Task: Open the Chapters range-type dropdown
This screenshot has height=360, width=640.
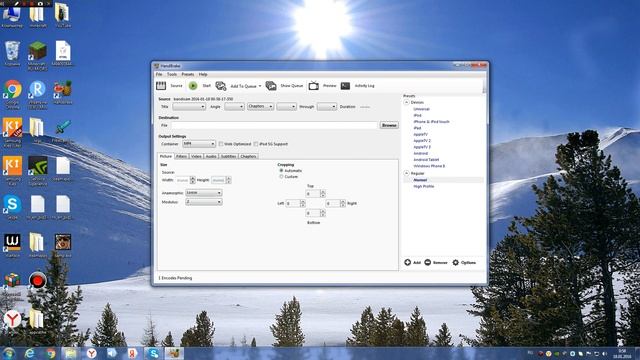Action: coord(260,107)
